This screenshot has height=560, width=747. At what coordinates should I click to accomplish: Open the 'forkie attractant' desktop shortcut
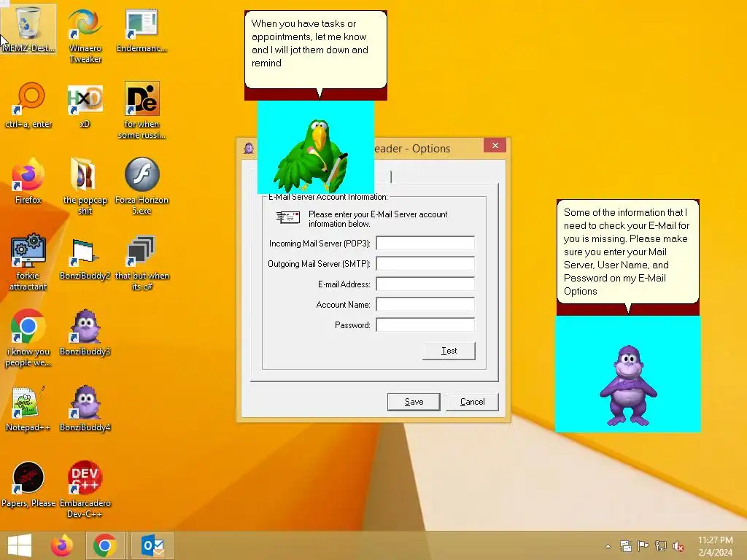[x=28, y=262]
